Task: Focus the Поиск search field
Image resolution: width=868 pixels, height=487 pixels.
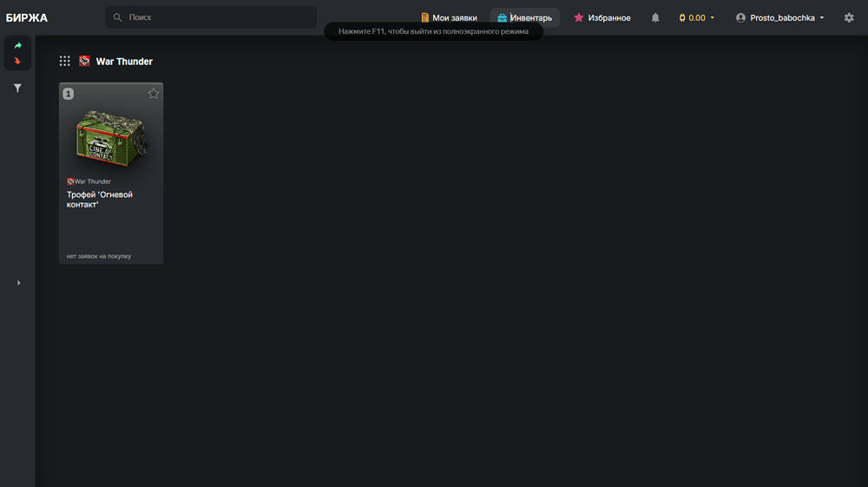Action: tap(217, 17)
